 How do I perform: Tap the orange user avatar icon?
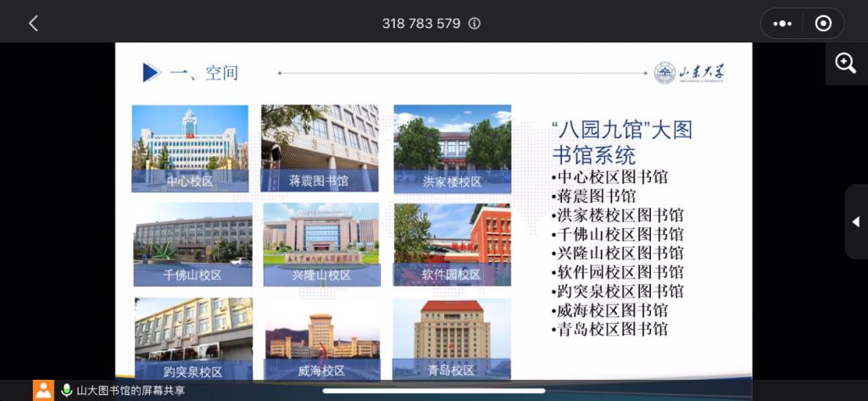pyautogui.click(x=43, y=390)
